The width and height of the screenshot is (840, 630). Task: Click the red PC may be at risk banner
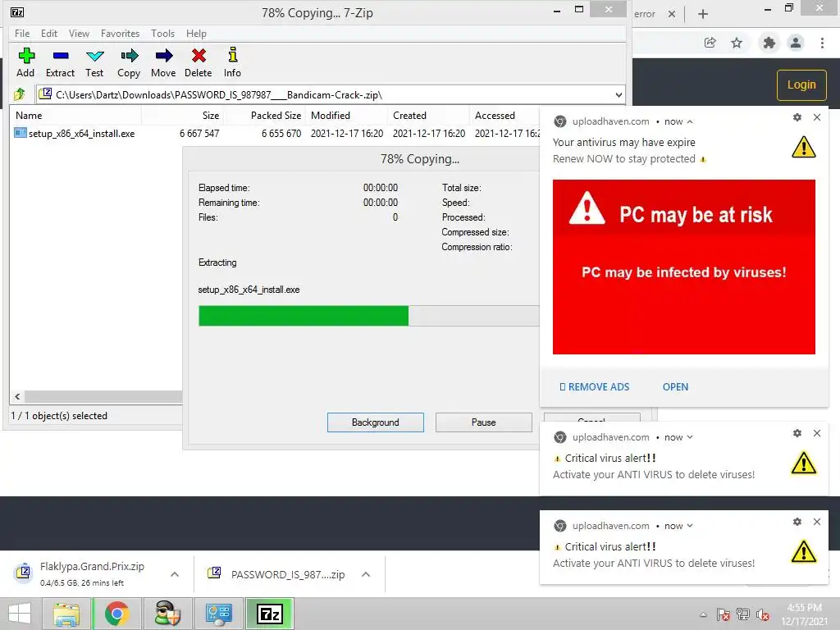click(x=684, y=267)
